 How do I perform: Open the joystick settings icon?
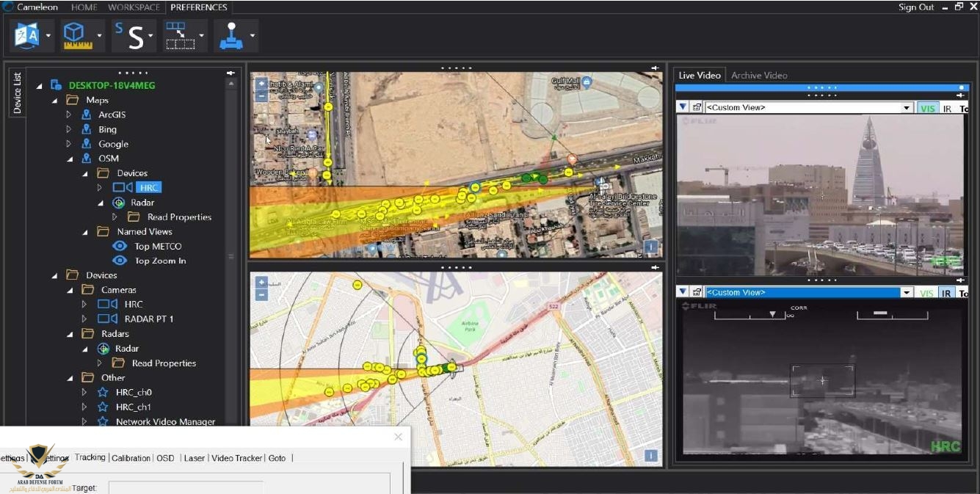pos(231,34)
